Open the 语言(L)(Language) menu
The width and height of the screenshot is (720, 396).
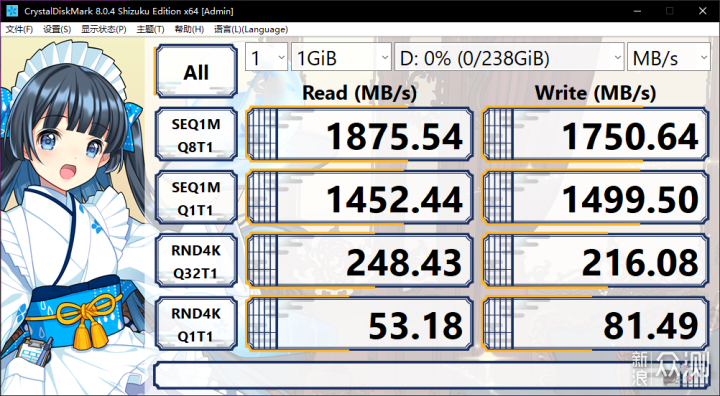(x=251, y=29)
